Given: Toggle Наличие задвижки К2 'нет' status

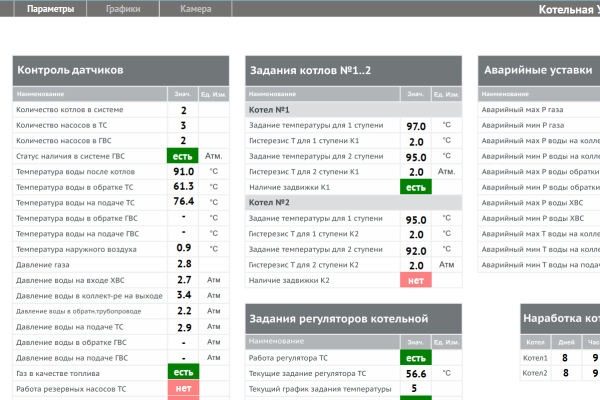Looking at the screenshot, I should pos(416,280).
